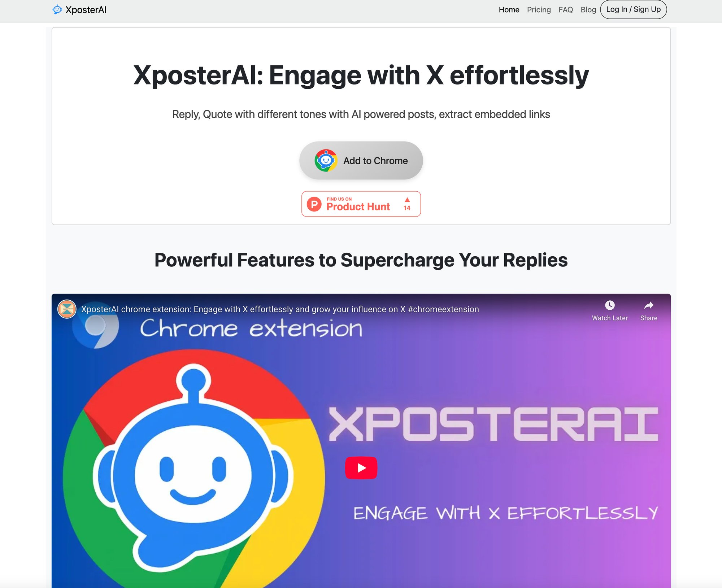Click the XposterAI Engage with X main headline
Viewport: 722px width, 588px height.
tap(361, 75)
